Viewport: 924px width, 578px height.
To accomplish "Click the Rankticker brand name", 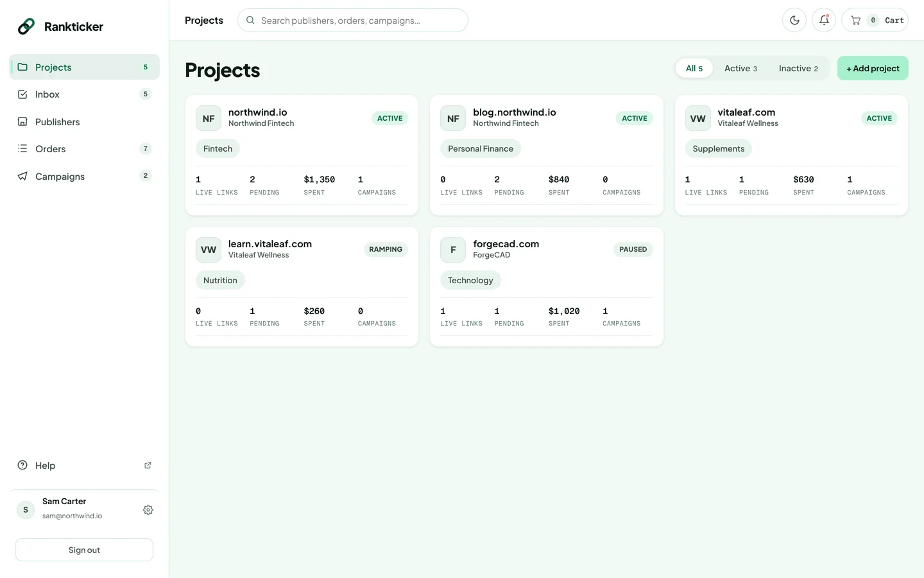I will pos(74,26).
